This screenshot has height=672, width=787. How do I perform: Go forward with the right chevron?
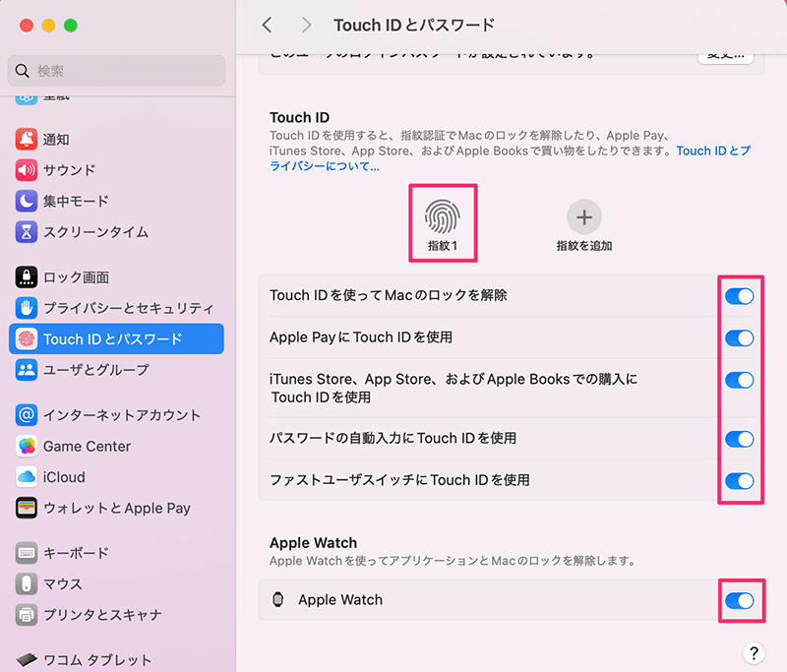point(306,25)
